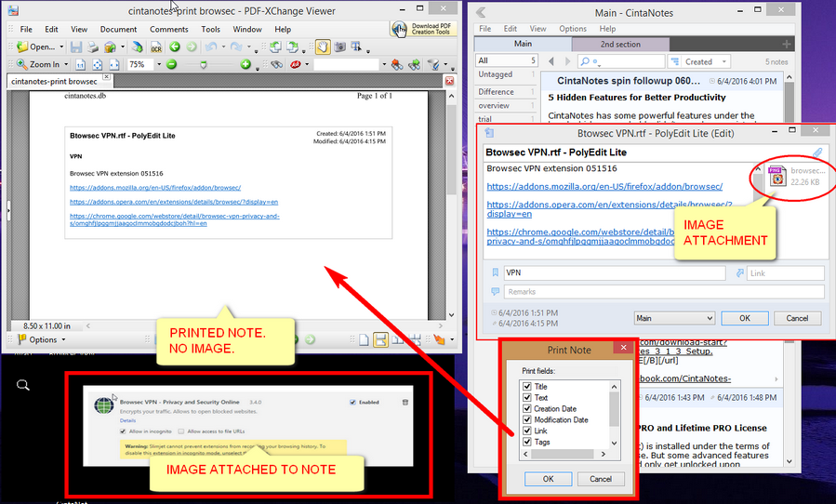Open the Options menu in CintaNotes
The width and height of the screenshot is (836, 504).
pyautogui.click(x=573, y=29)
